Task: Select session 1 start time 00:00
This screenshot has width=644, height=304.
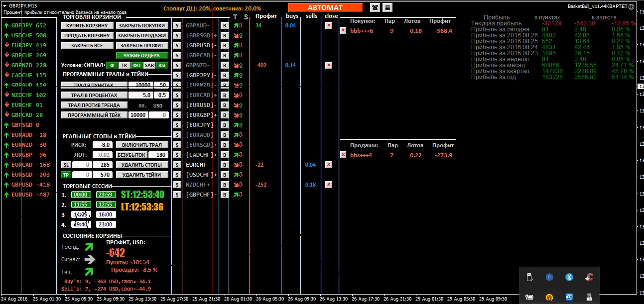Action: [x=81, y=195]
